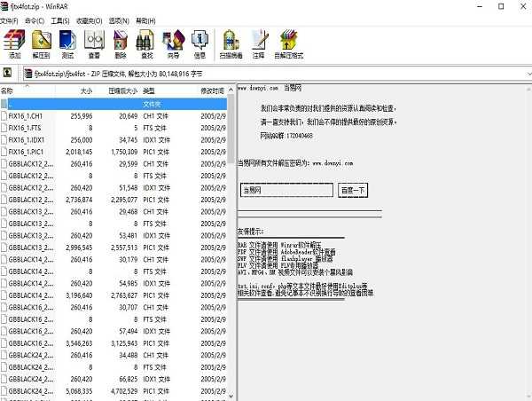The width and height of the screenshot is (532, 401).
Task: Start 扫描病毒 (Virus Scan)
Action: [231, 42]
